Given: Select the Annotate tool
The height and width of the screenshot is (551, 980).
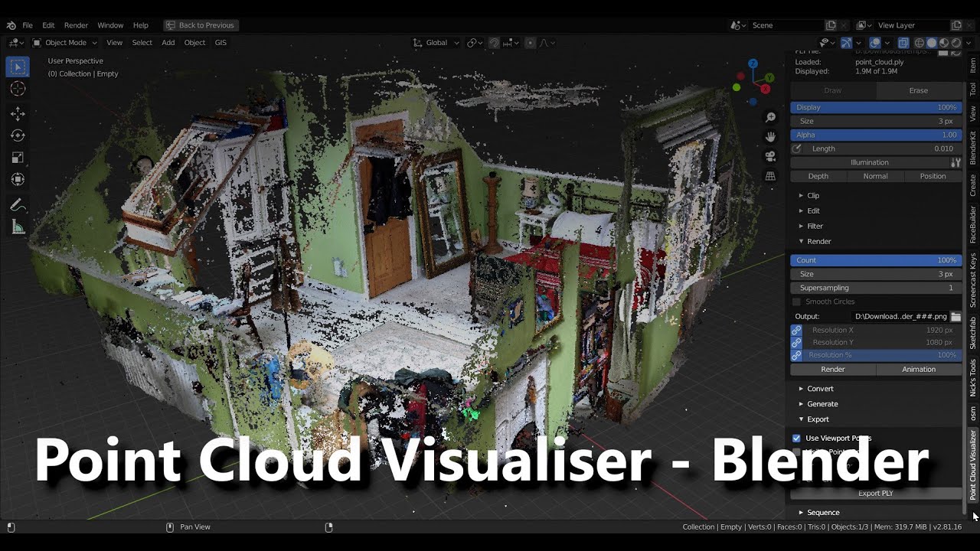Looking at the screenshot, I should point(18,205).
